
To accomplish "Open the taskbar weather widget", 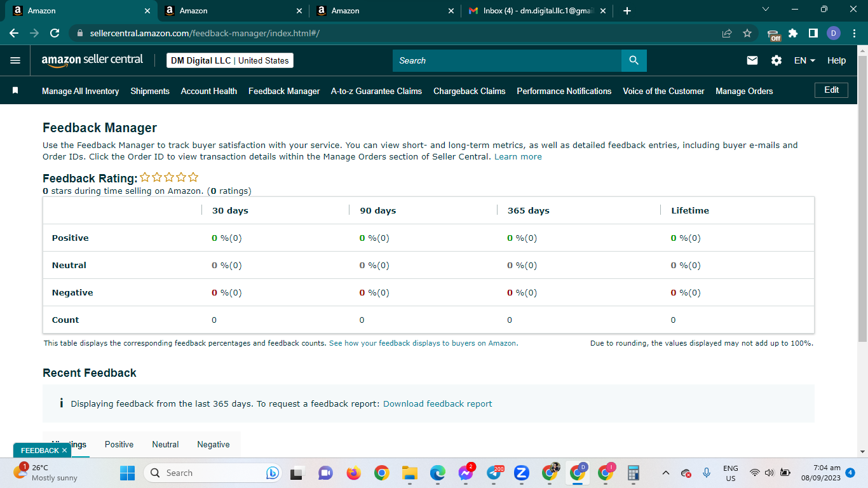I will [x=46, y=473].
